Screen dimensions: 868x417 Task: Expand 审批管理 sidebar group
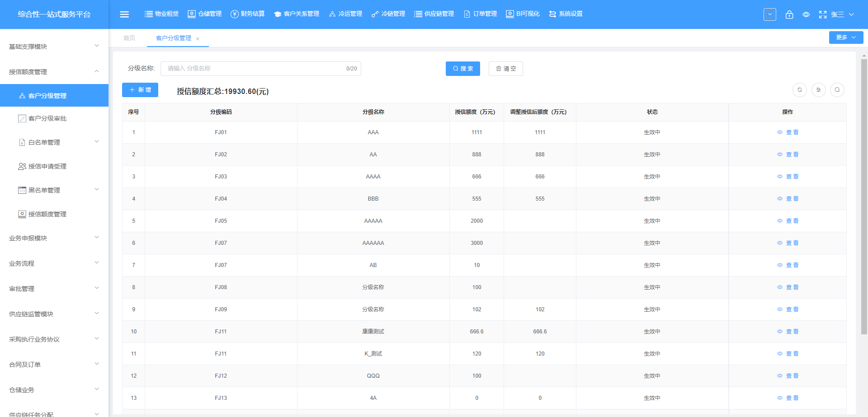coord(54,289)
